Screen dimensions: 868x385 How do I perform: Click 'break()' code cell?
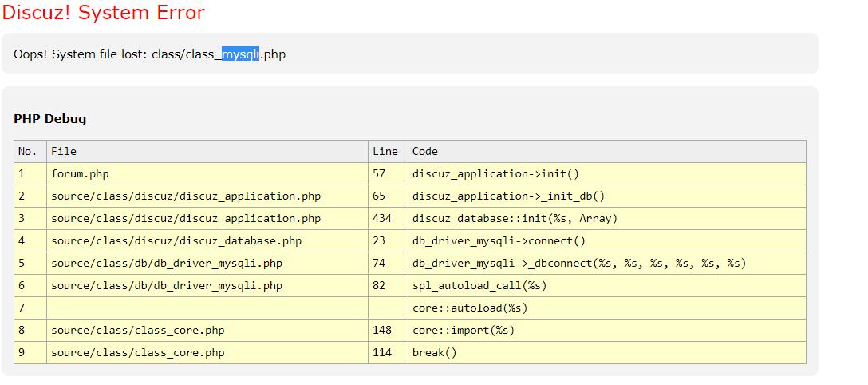pos(607,352)
